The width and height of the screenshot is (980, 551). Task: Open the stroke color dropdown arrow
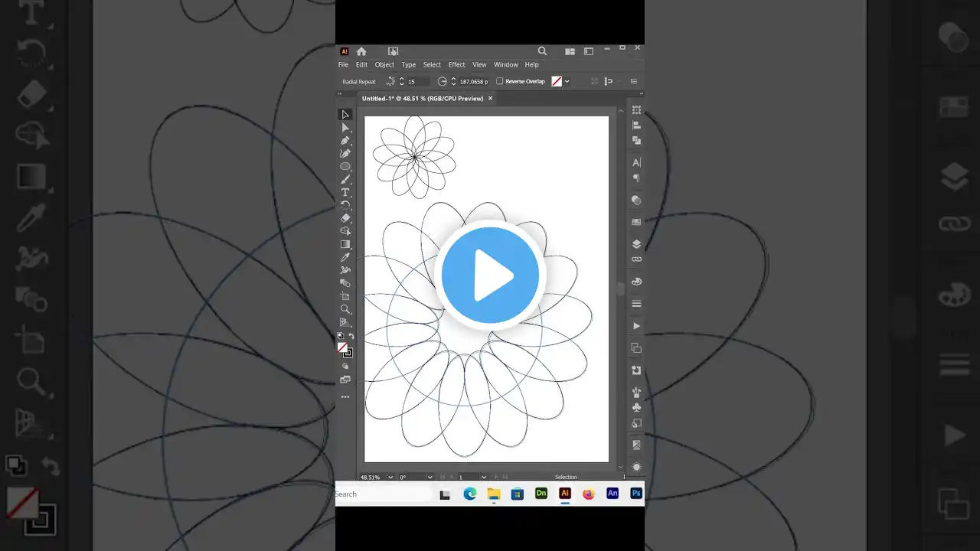coord(567,81)
